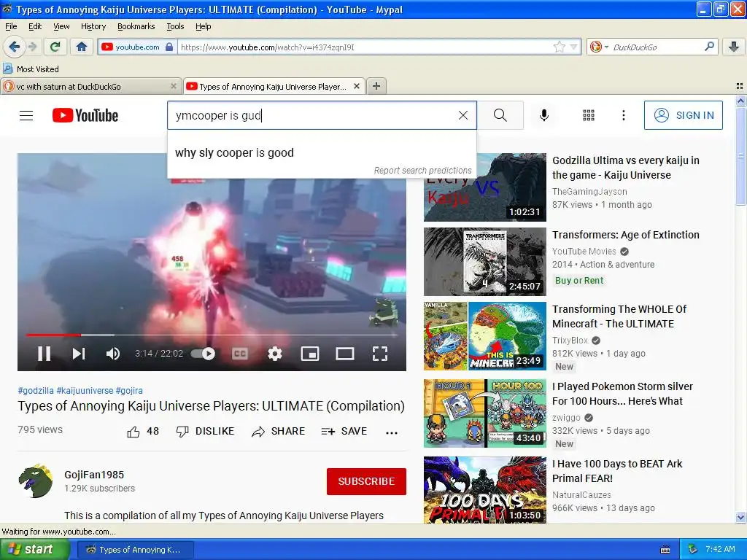
Task: Click the SHARE button
Action: click(x=278, y=432)
